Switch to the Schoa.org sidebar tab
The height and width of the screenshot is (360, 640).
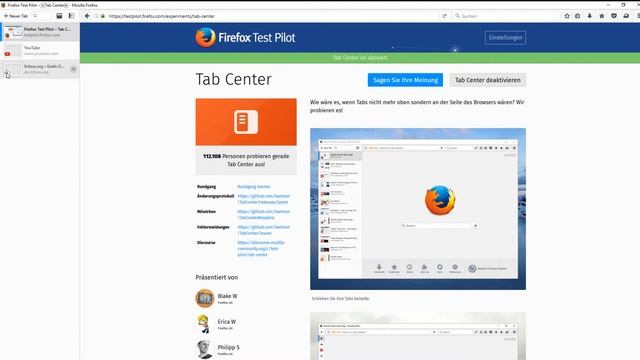click(x=40, y=69)
